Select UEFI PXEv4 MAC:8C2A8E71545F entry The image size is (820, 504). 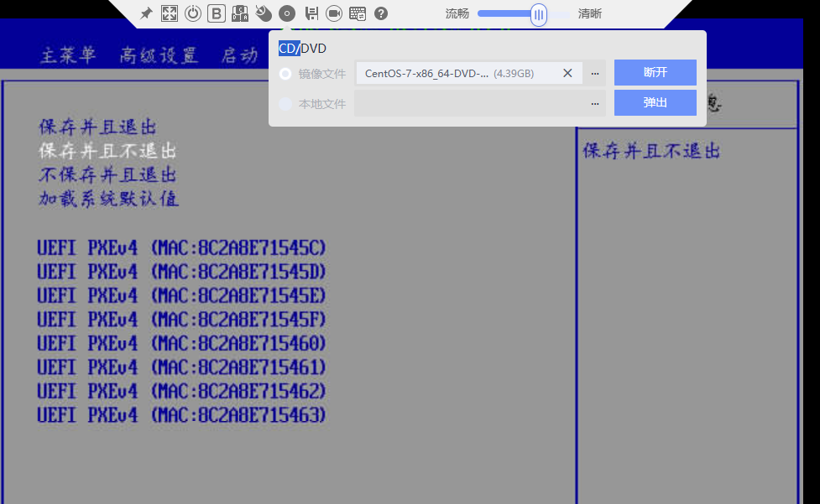[181, 320]
